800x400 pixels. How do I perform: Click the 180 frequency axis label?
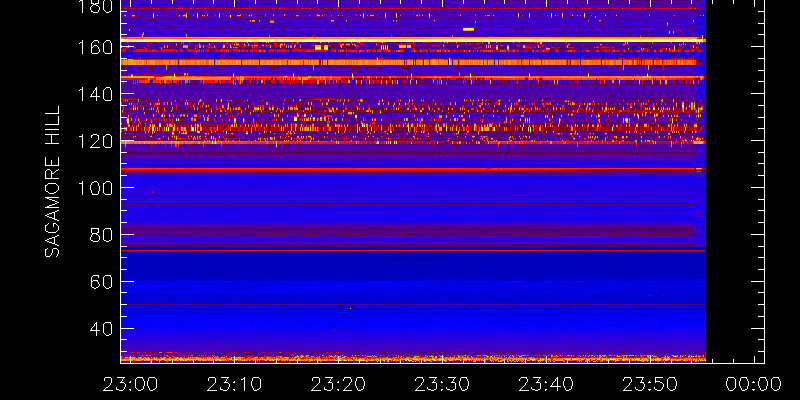click(x=94, y=7)
